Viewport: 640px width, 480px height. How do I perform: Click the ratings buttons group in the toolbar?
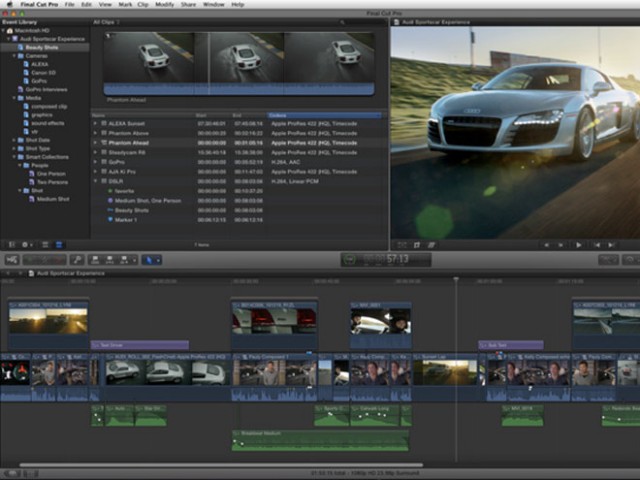pos(44,260)
